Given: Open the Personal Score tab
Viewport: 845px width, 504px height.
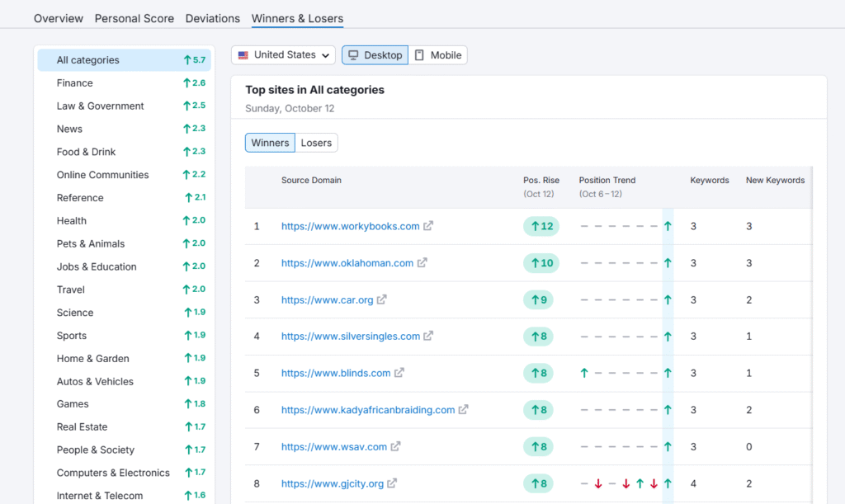Looking at the screenshot, I should 135,18.
